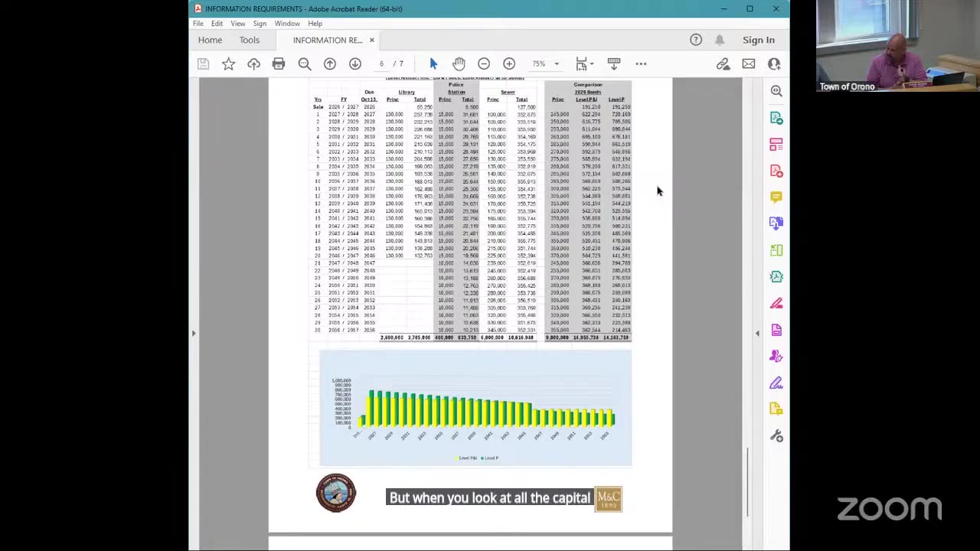Open the Sign menu
The image size is (980, 551).
click(x=260, y=24)
